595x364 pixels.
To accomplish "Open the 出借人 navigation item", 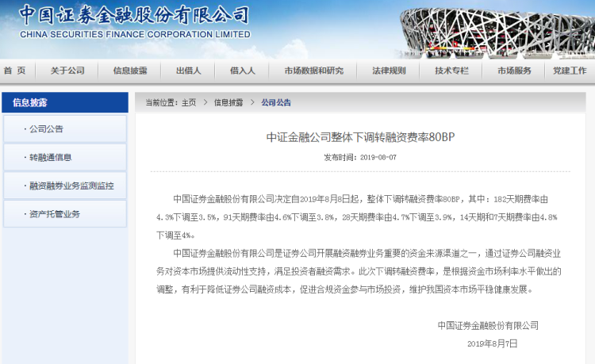I will [x=189, y=71].
